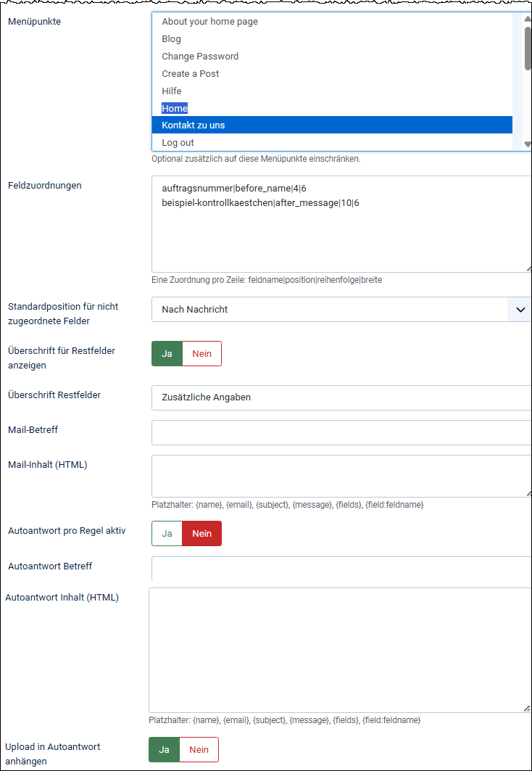Click Ja for Überschrift für Restfelder
The image size is (532, 771).
(x=167, y=354)
